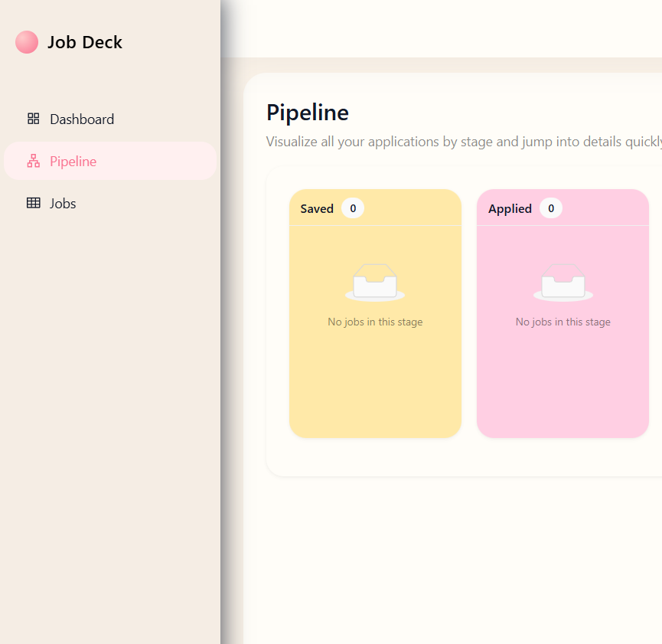Click the Dashboard grid icon
The height and width of the screenshot is (644, 662).
pyautogui.click(x=33, y=119)
